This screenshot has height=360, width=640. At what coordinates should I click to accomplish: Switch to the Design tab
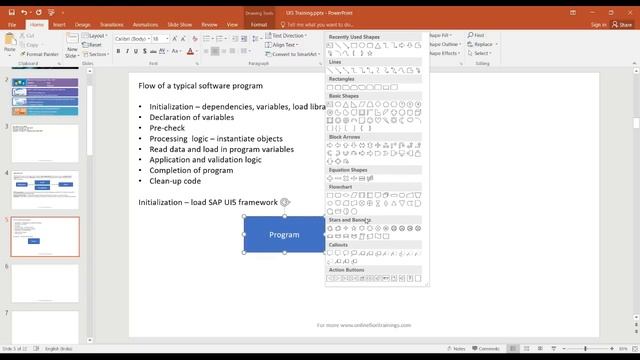tap(82, 25)
